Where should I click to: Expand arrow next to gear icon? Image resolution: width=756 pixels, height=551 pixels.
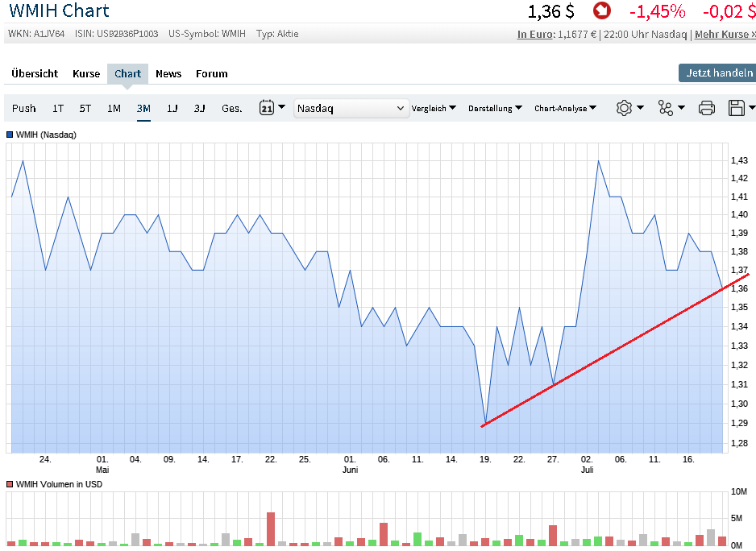[640, 107]
